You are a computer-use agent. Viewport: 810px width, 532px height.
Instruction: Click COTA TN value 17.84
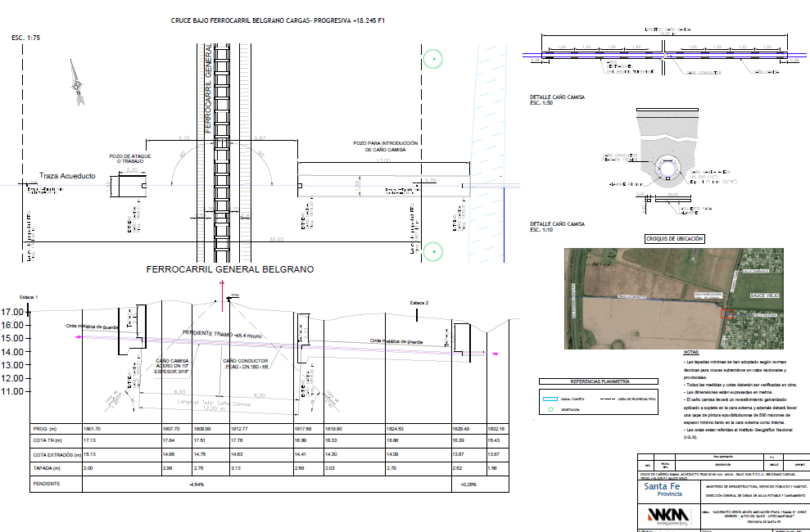tap(169, 440)
